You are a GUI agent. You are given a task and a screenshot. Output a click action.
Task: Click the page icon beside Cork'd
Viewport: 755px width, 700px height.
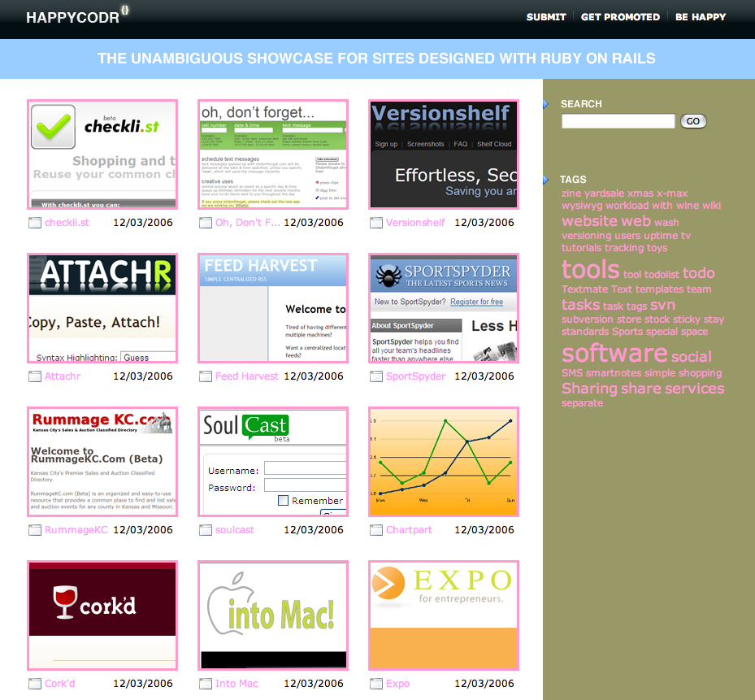point(35,684)
